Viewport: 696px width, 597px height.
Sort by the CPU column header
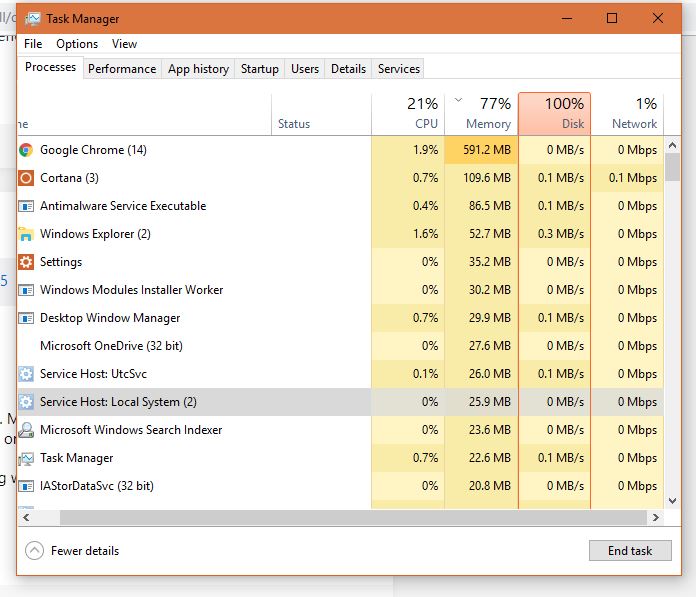(408, 114)
